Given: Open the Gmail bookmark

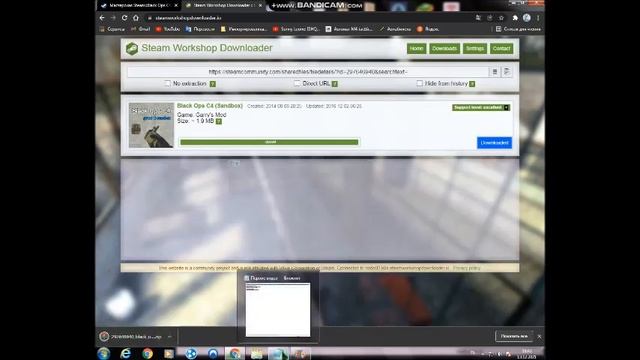Looking at the screenshot, I should tap(140, 29).
